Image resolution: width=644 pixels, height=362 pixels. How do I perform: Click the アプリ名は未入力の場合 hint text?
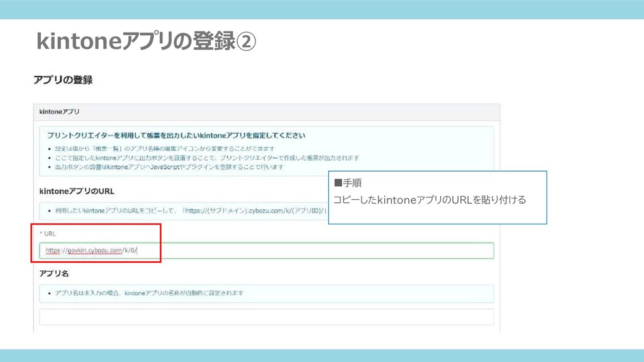[x=149, y=293]
